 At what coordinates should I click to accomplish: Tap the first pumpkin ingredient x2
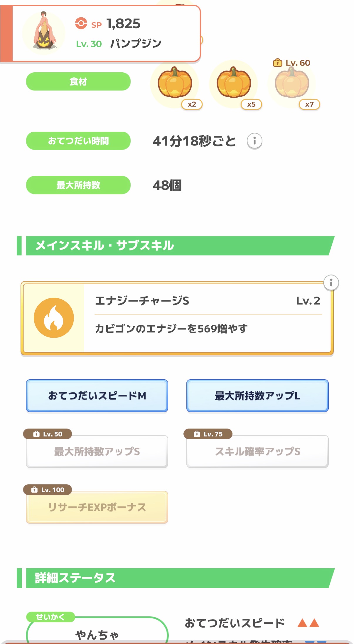pyautogui.click(x=175, y=84)
